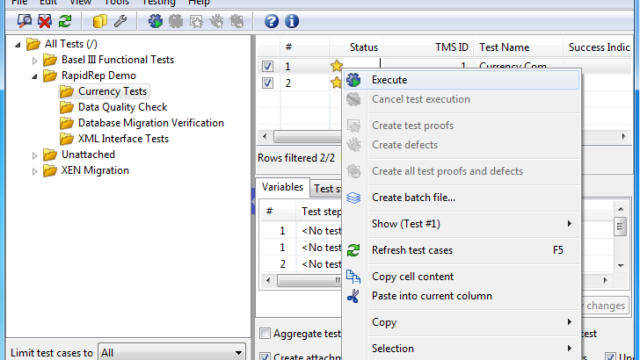The height and width of the screenshot is (360, 640).
Task: Open the Tools menu in menu bar
Action: (116, 2)
